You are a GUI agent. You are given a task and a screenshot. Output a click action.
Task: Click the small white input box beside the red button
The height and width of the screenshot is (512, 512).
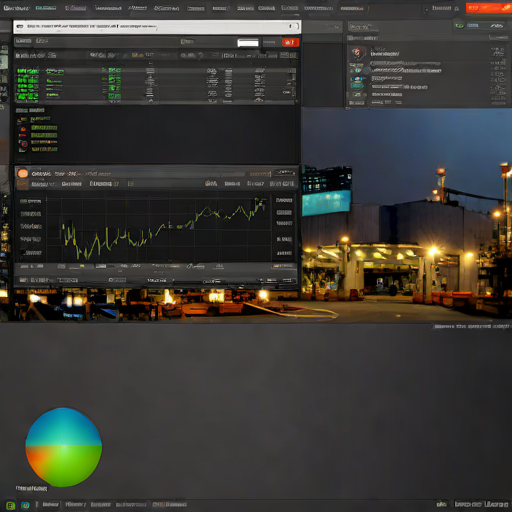pyautogui.click(x=248, y=43)
